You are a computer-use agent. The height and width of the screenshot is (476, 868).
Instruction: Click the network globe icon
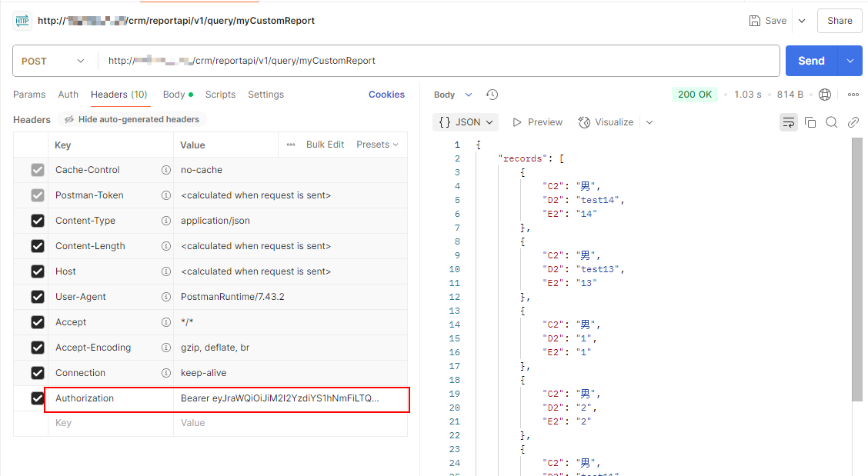[824, 95]
